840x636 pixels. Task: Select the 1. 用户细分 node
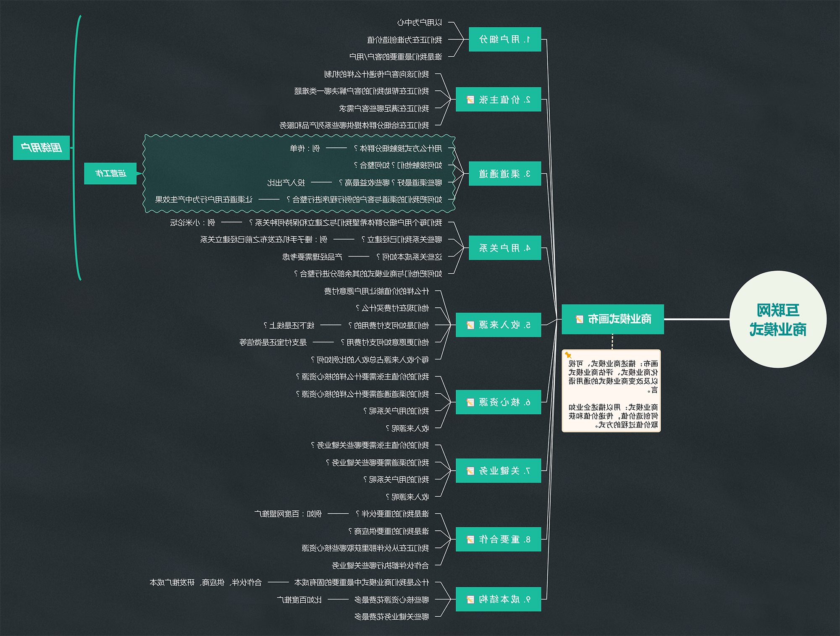pos(505,39)
